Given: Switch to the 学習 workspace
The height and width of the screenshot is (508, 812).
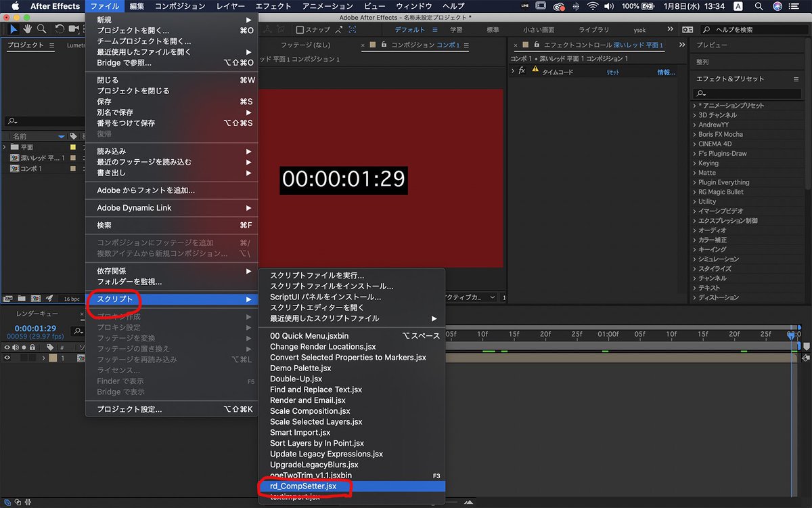Looking at the screenshot, I should click(457, 30).
